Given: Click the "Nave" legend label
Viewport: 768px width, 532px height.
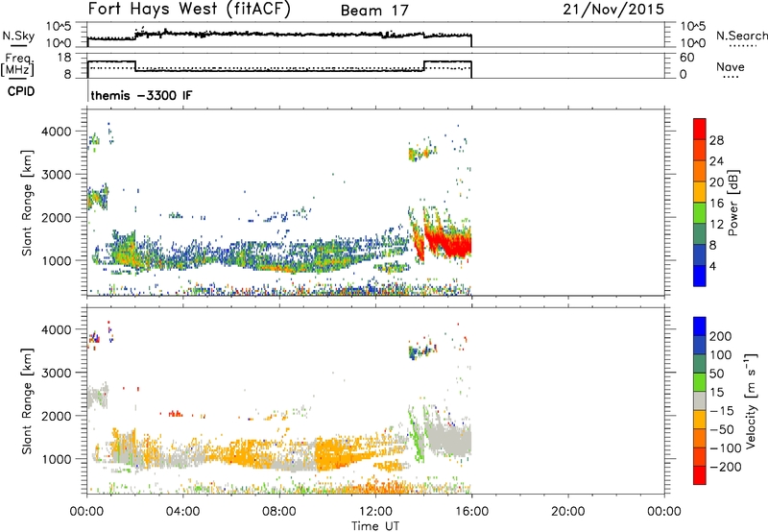Looking at the screenshot, I should point(730,66).
